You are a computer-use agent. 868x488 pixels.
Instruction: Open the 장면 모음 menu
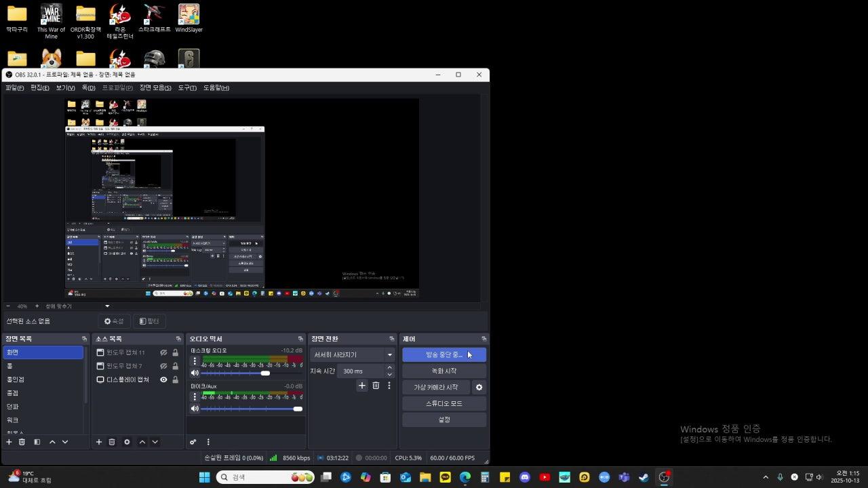[155, 88]
